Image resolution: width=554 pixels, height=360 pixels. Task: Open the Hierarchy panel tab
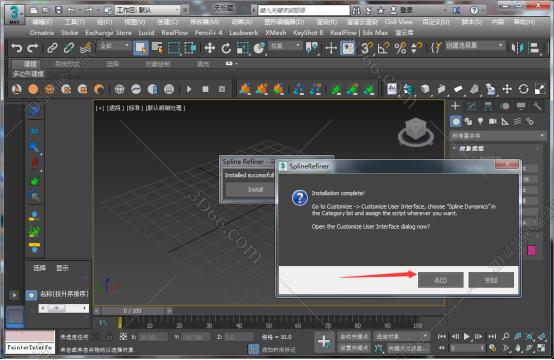pyautogui.click(x=488, y=106)
